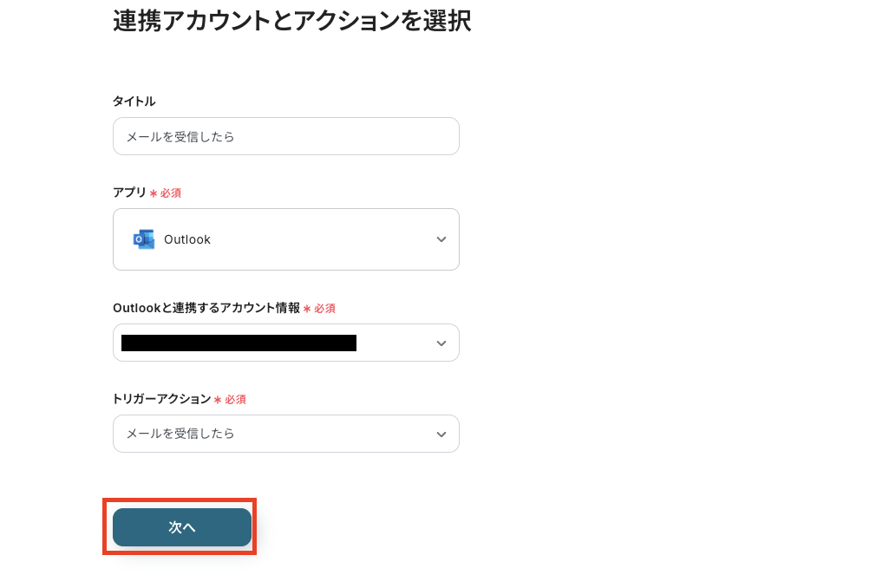Expand the Outlookと連携するアカウント情報 dropdown
The image size is (876, 588).
[286, 343]
